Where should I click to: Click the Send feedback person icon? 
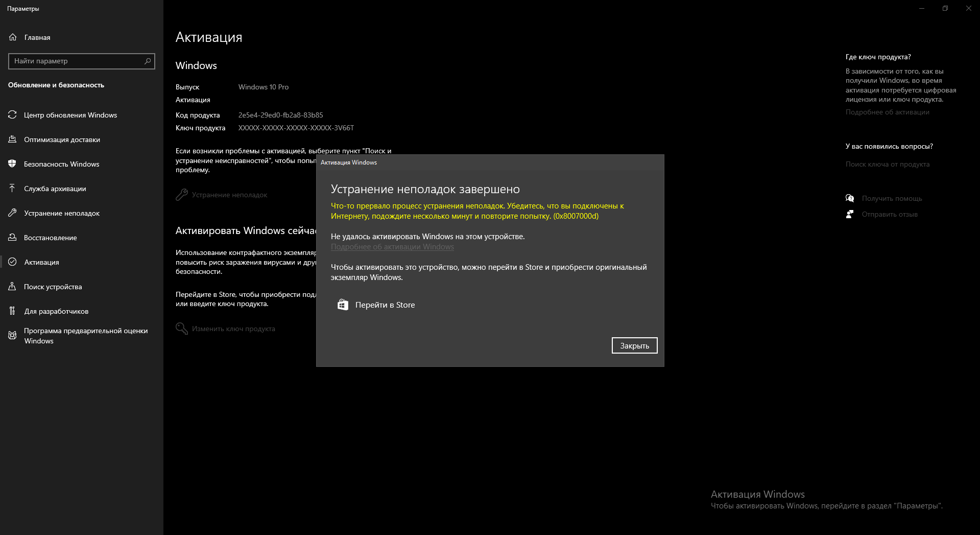click(x=850, y=214)
